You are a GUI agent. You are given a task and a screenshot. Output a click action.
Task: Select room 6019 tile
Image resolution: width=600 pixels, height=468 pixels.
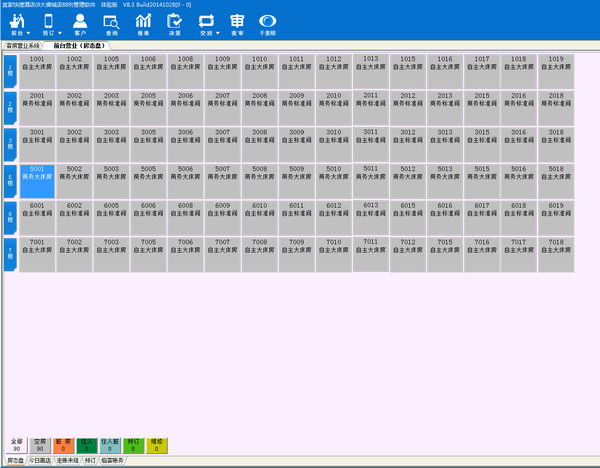pyautogui.click(x=556, y=218)
